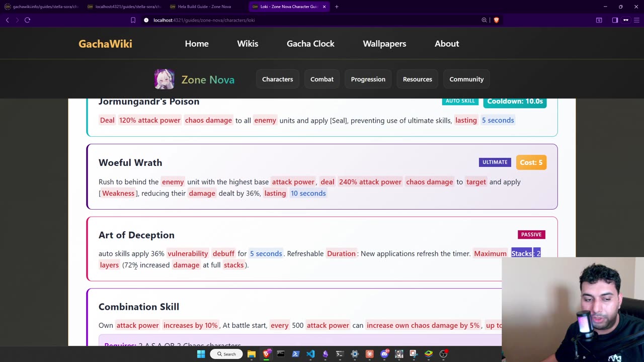The height and width of the screenshot is (362, 644).
Task: Open the browser hamburger menu
Action: click(x=637, y=20)
